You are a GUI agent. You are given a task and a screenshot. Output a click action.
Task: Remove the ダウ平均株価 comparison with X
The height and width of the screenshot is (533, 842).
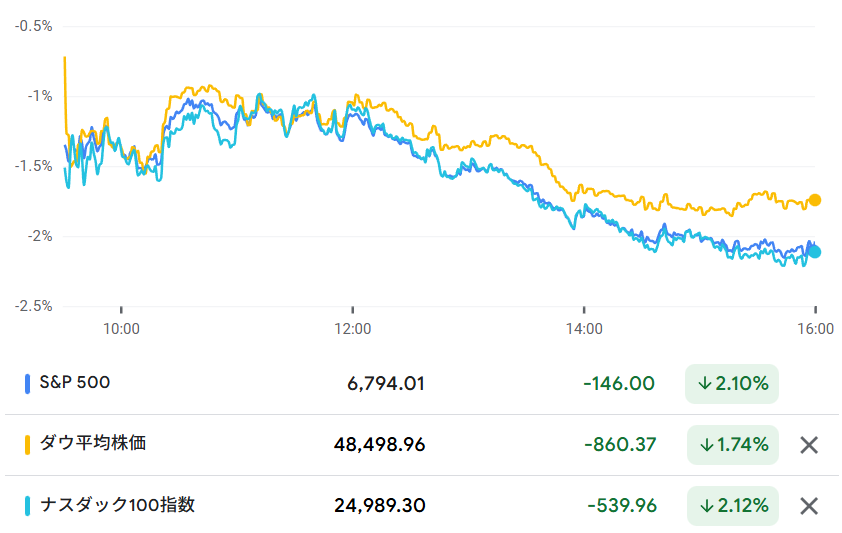[809, 445]
